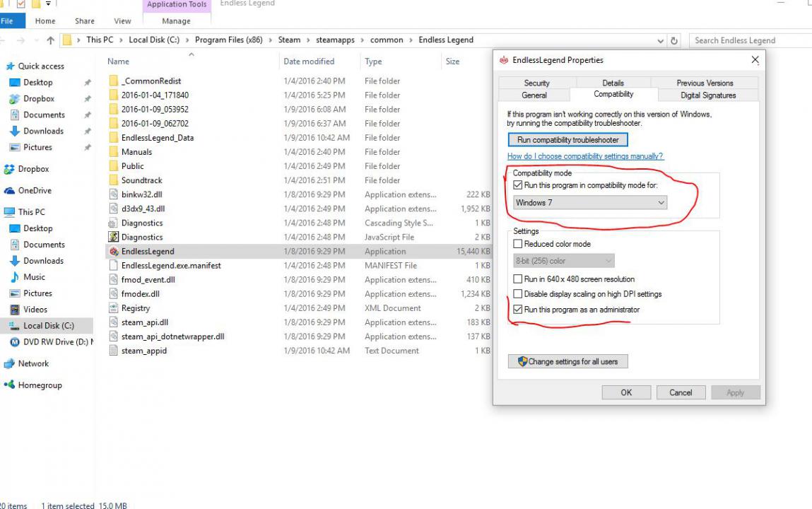Select the Diagnostics JavaScript file icon
812x509 pixels.
[x=113, y=237]
